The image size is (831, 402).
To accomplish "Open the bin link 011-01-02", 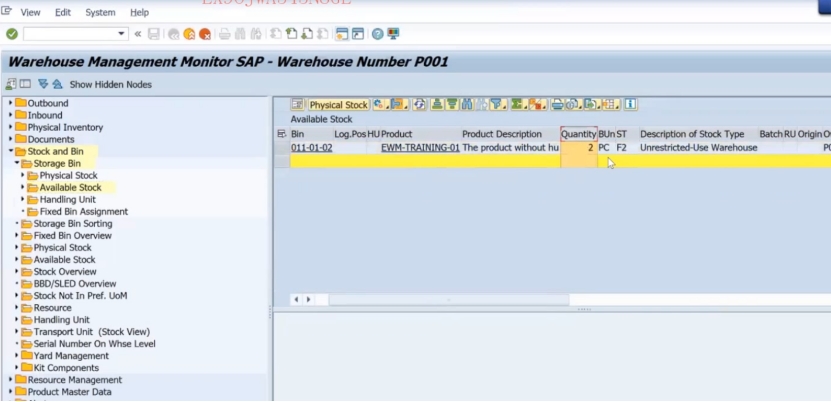I will pos(312,148).
